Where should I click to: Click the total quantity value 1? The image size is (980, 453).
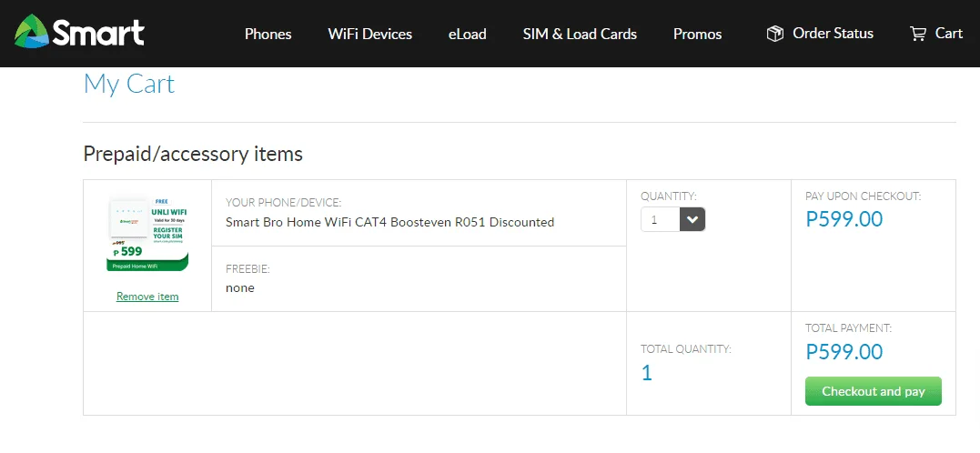[x=647, y=373]
